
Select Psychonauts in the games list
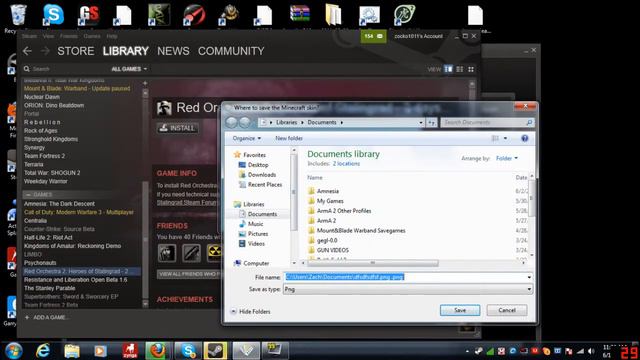pos(40,263)
